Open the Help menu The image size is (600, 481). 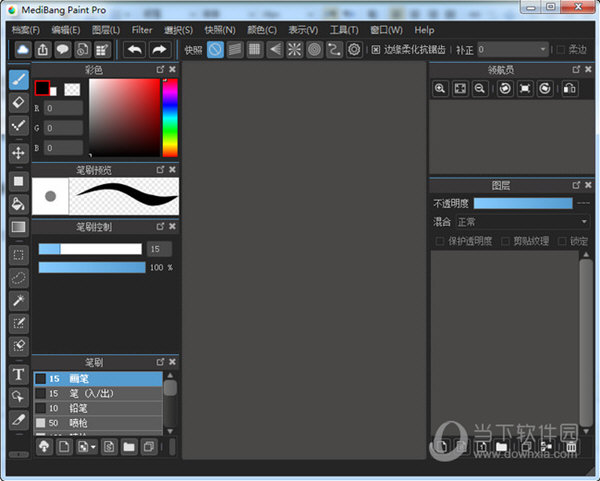[424, 30]
